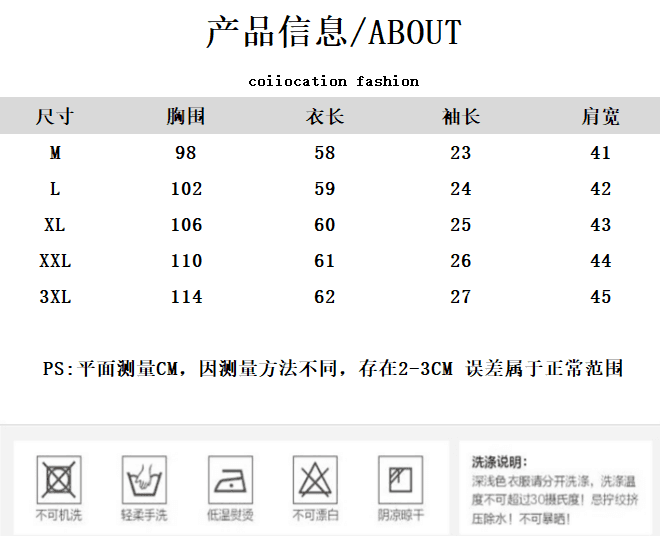Viewport: 660px width, 536px height.
Task: Click the 'coiiocation fashion' subtitle
Action: point(334,81)
